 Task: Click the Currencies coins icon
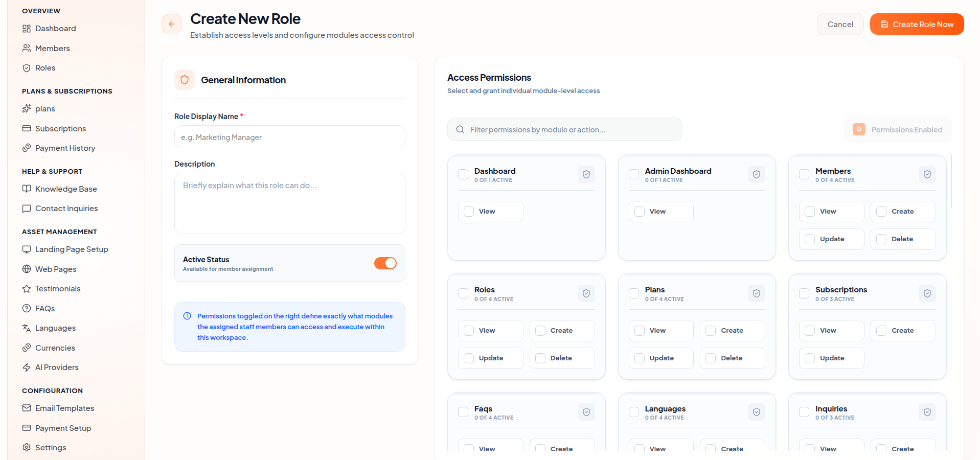27,348
